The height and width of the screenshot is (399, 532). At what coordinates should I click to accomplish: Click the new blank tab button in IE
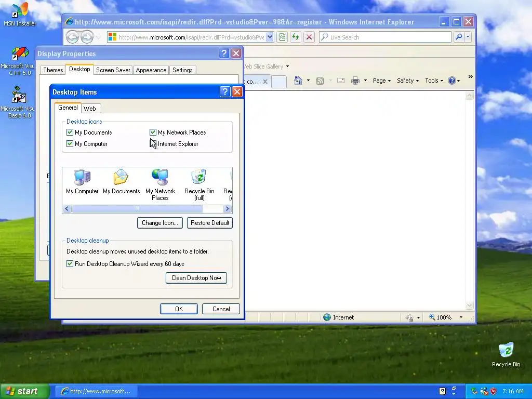tap(279, 82)
